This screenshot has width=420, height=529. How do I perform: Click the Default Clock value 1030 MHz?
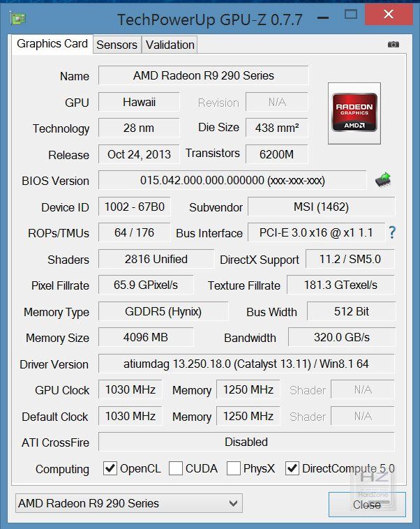click(x=130, y=416)
